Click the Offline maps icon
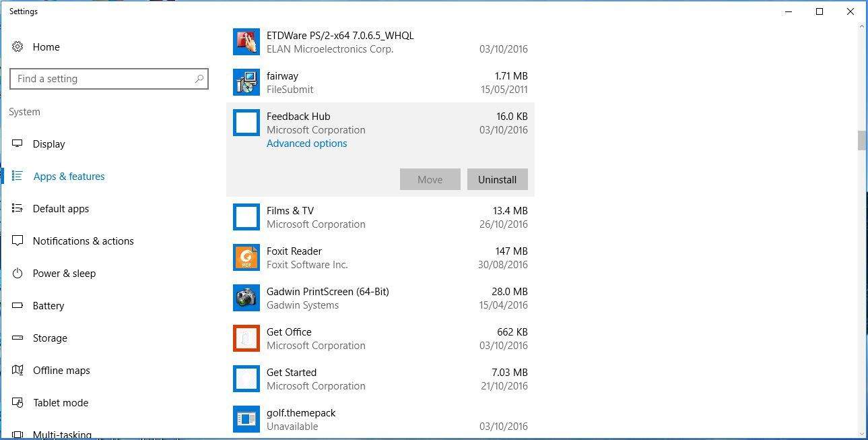868x440 pixels. click(18, 370)
